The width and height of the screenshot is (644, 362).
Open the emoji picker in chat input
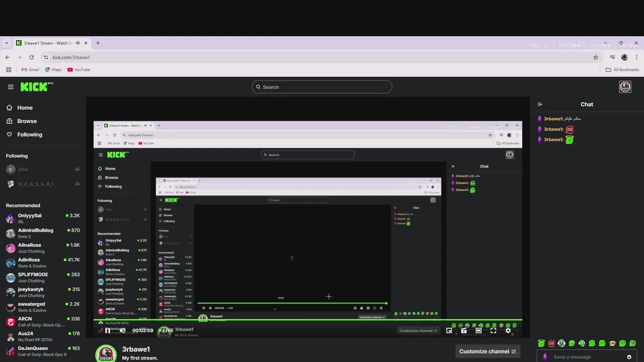click(x=629, y=357)
